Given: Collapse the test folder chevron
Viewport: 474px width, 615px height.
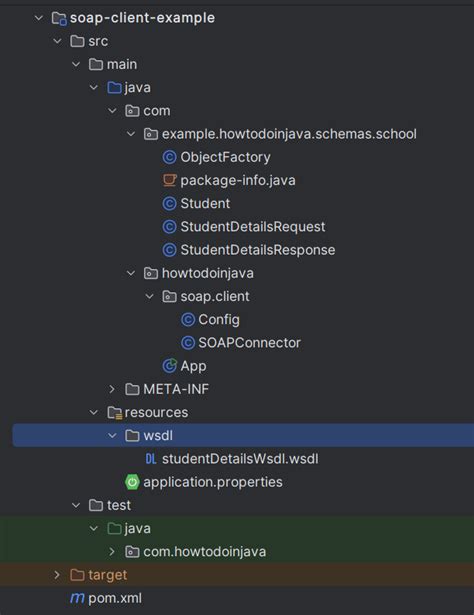Looking at the screenshot, I should (76, 505).
